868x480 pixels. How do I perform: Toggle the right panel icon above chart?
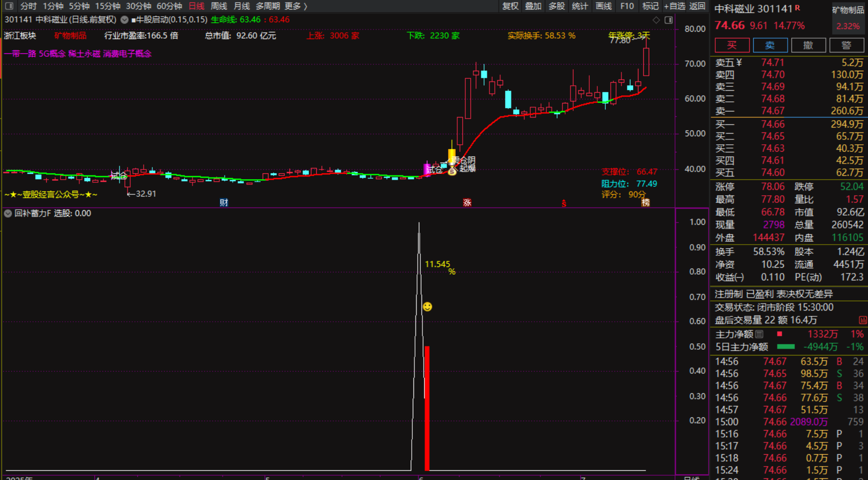coord(669,20)
